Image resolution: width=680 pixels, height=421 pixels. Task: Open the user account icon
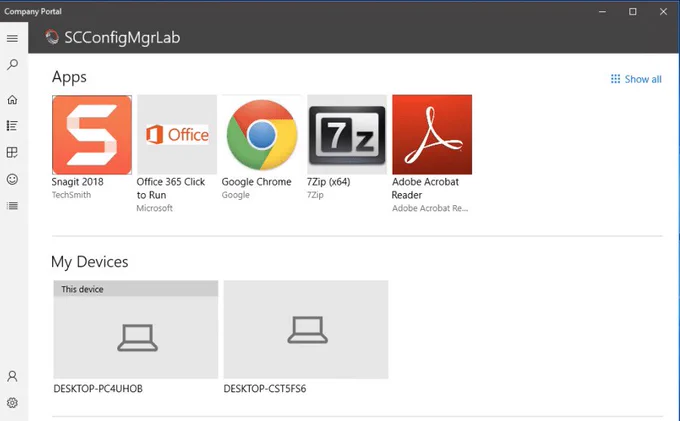coord(12,376)
